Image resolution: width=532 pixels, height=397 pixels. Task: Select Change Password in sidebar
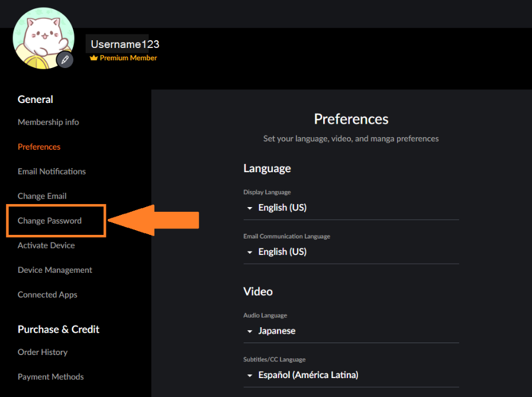[50, 221]
